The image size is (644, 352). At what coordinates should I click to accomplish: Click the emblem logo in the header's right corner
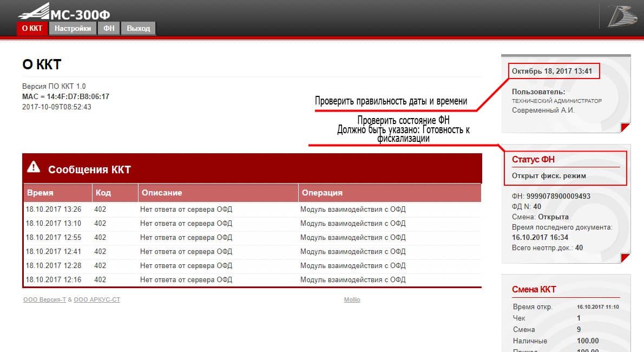[622, 16]
